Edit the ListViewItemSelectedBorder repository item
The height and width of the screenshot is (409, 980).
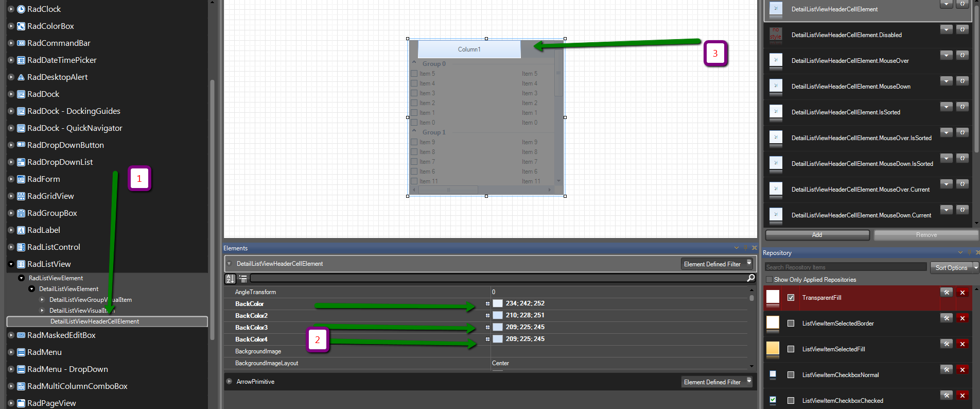(947, 318)
